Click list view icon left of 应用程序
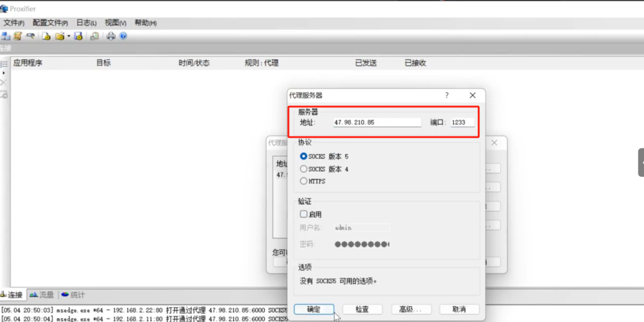 pos(4,64)
